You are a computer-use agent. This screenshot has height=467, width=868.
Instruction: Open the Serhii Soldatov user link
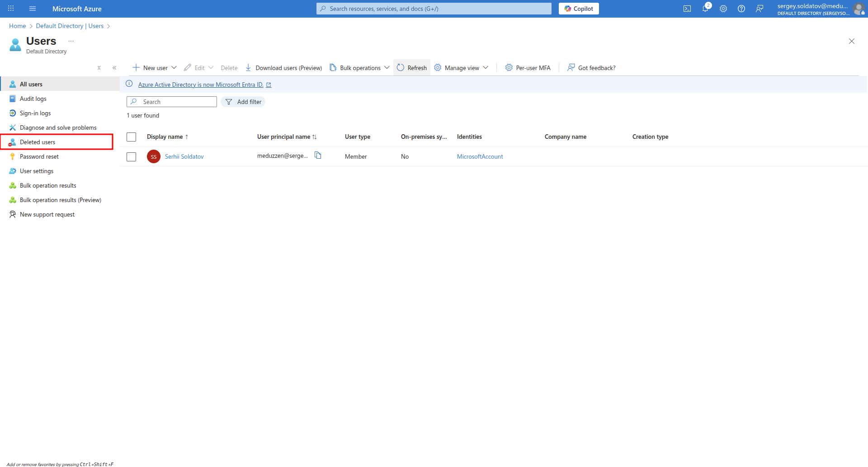click(184, 156)
